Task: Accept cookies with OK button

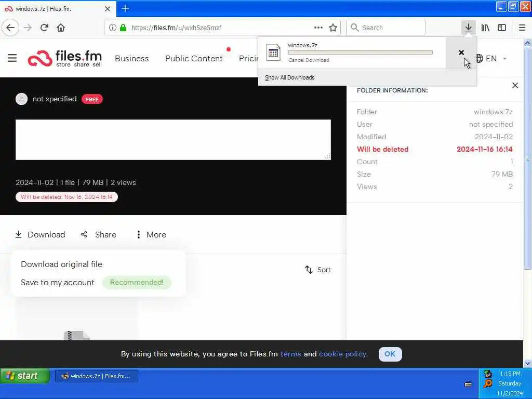Action: [x=390, y=354]
